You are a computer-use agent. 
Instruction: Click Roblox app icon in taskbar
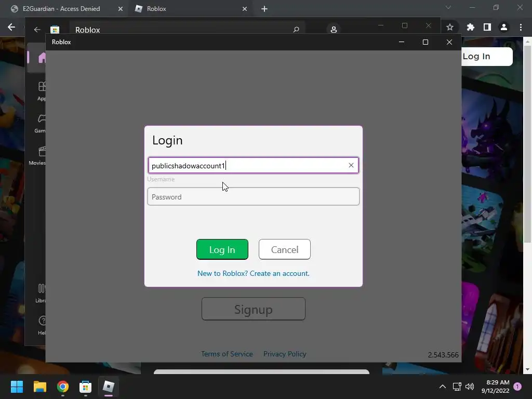109,387
